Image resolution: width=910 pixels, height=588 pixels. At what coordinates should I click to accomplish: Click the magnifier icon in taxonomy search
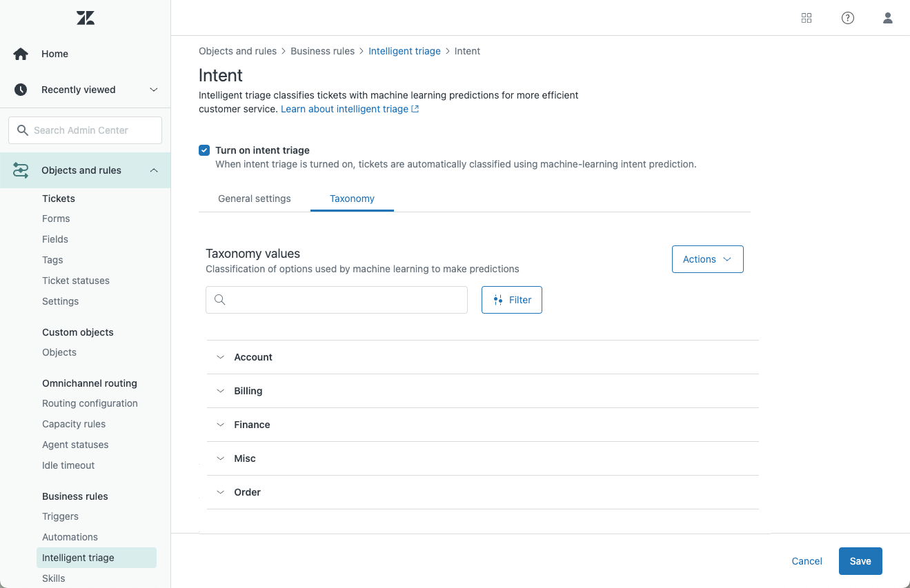(220, 300)
